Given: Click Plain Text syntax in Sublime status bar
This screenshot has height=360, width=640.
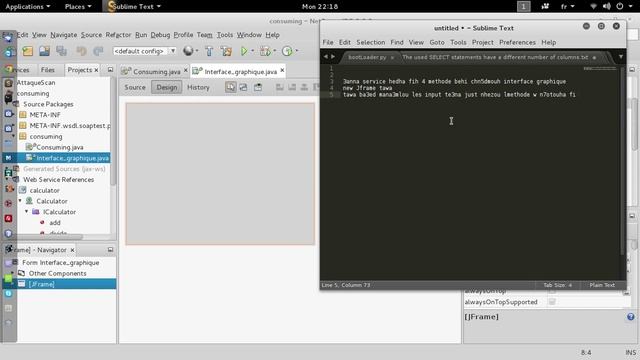Looking at the screenshot, I should [x=602, y=285].
